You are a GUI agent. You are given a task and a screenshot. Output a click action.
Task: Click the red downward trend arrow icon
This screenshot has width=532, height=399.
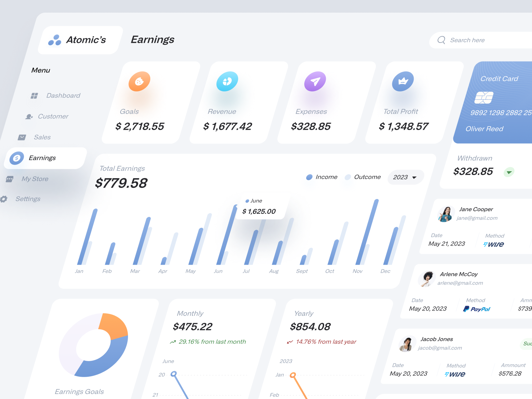290,342
